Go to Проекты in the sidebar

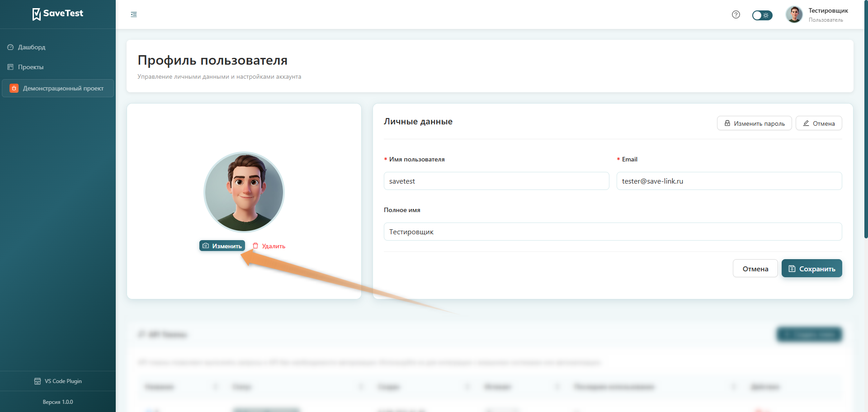[x=31, y=67]
